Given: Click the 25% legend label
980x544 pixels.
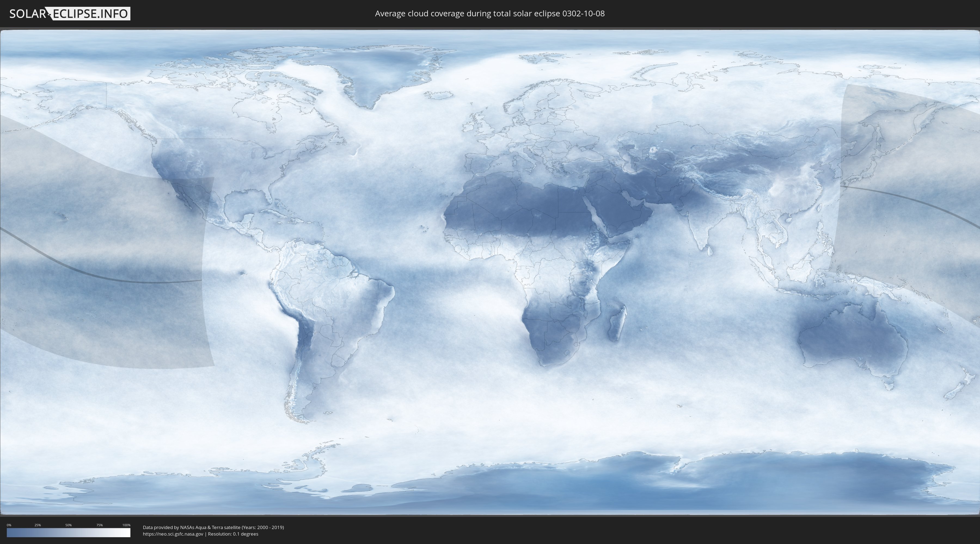Looking at the screenshot, I should [x=38, y=525].
